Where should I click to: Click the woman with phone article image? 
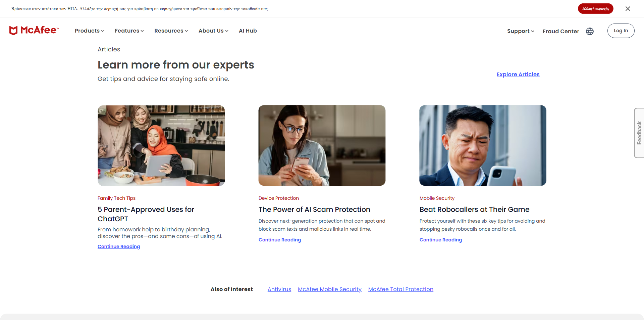[322, 145]
